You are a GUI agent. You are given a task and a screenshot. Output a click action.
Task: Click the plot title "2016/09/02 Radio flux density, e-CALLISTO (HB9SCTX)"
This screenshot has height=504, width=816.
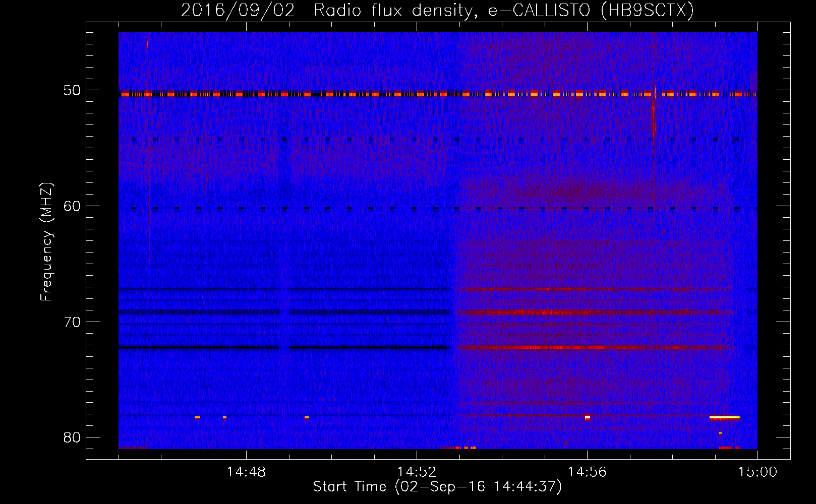[437, 10]
